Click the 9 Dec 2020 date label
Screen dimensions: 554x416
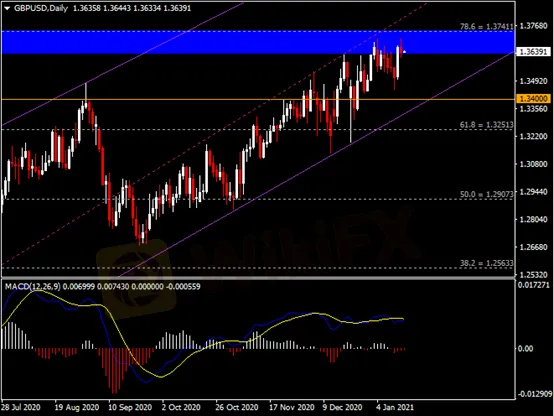pyautogui.click(x=343, y=407)
